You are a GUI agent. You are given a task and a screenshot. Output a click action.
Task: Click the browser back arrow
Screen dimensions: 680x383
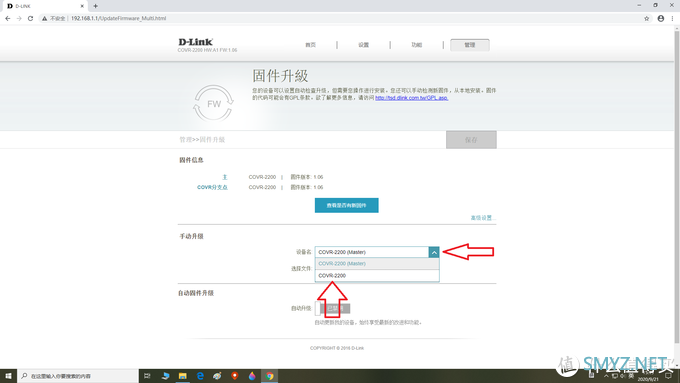(7, 18)
